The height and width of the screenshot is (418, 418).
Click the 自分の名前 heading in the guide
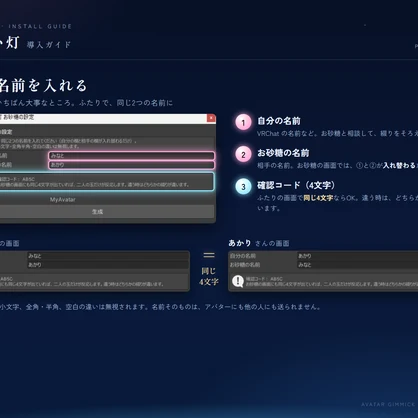(279, 121)
